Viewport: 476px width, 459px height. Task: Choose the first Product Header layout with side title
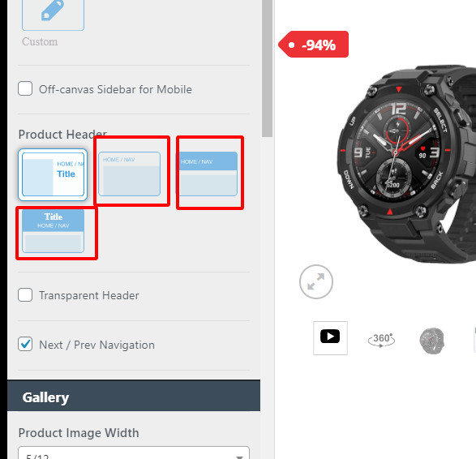(x=53, y=174)
